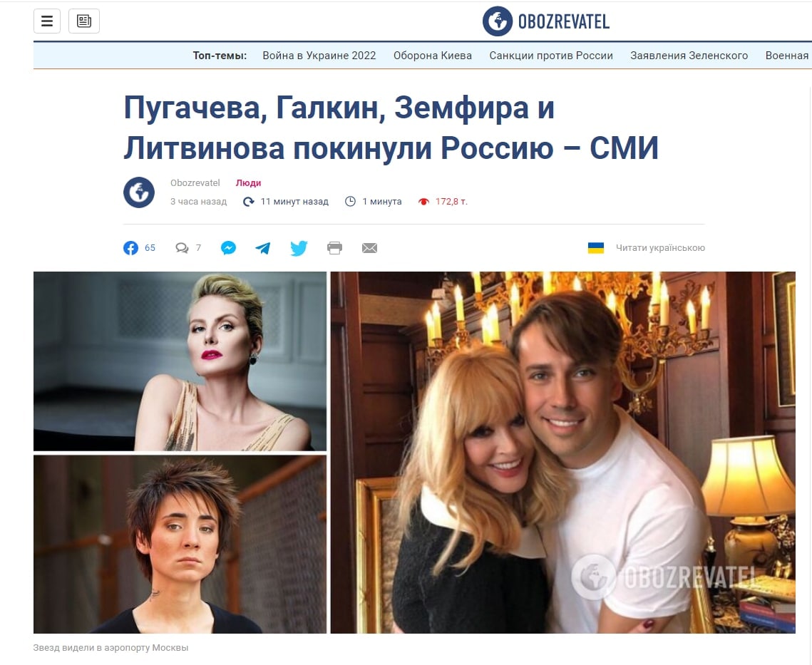
Task: Share article on Facebook
Action: point(130,248)
